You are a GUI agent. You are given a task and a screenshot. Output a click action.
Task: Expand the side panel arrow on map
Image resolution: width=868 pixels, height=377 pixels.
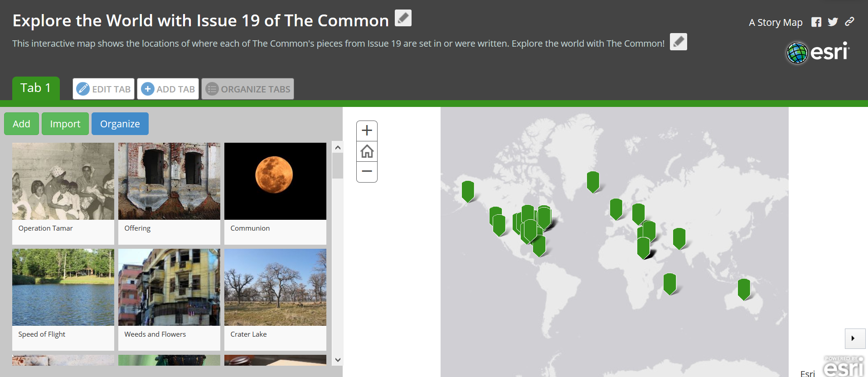tap(854, 338)
